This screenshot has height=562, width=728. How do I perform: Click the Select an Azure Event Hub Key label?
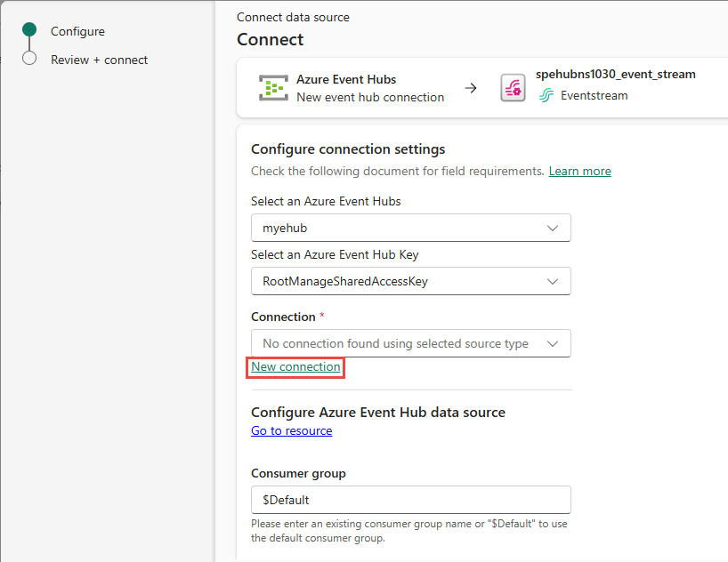pos(335,255)
